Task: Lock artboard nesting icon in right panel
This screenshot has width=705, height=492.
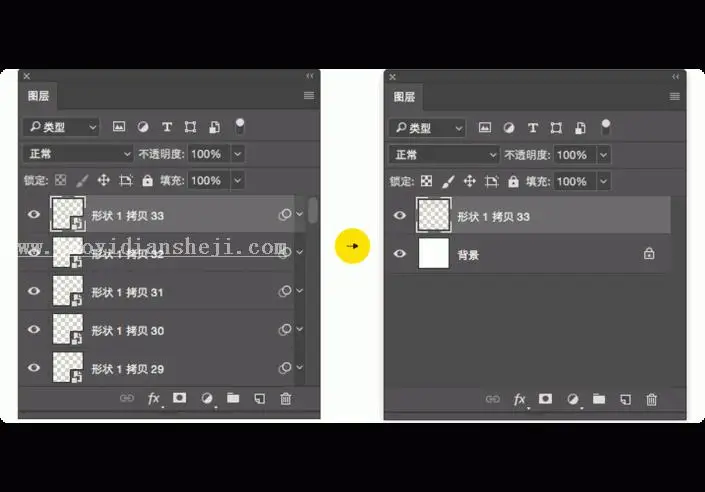Action: [491, 181]
